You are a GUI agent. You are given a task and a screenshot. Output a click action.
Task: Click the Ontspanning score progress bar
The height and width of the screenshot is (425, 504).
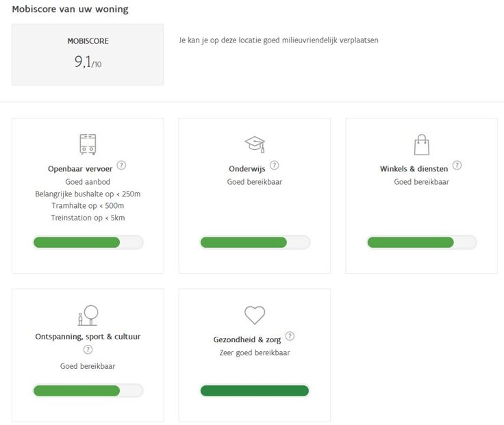(88, 391)
